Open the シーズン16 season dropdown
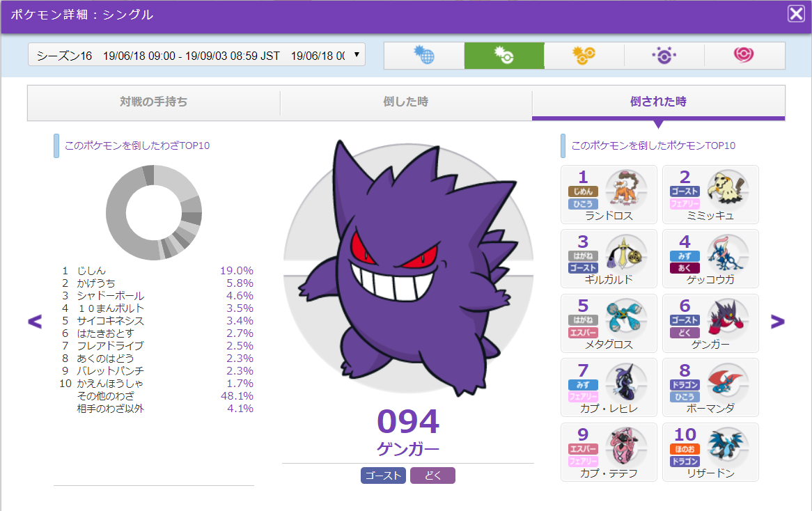The height and width of the screenshot is (511, 812). [197, 55]
